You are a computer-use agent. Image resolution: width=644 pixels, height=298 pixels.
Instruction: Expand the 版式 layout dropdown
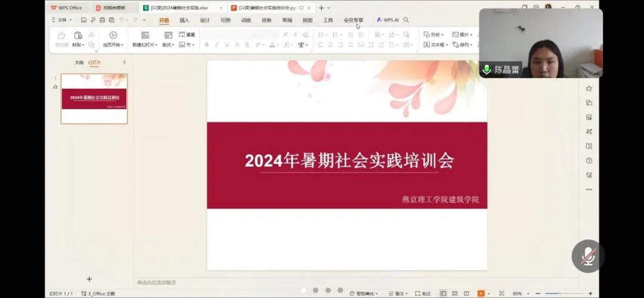[168, 45]
